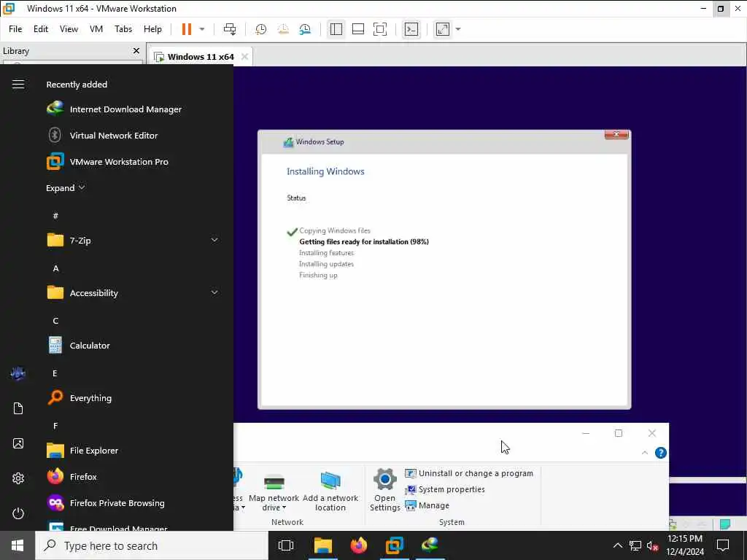Open the Tabs menu
Screen dimensions: 747x560
123,29
